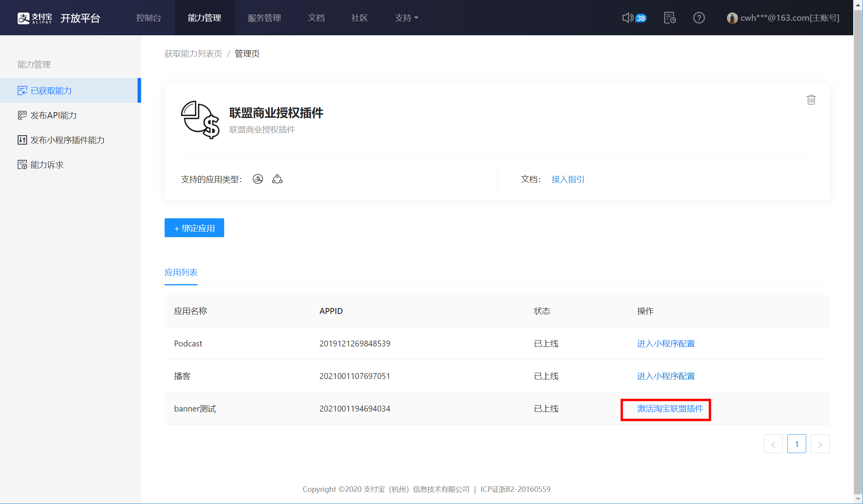Click the 发布API能力 sidebar icon

[22, 115]
